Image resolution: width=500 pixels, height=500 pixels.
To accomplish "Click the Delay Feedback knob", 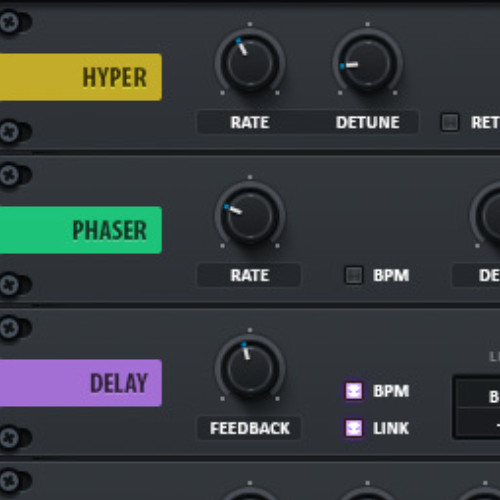I will [x=250, y=368].
